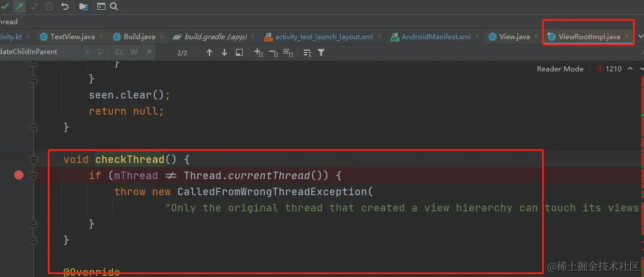Image resolution: width=644 pixels, height=277 pixels.
Task: Enable Reader Mode in the editor
Action: point(560,69)
